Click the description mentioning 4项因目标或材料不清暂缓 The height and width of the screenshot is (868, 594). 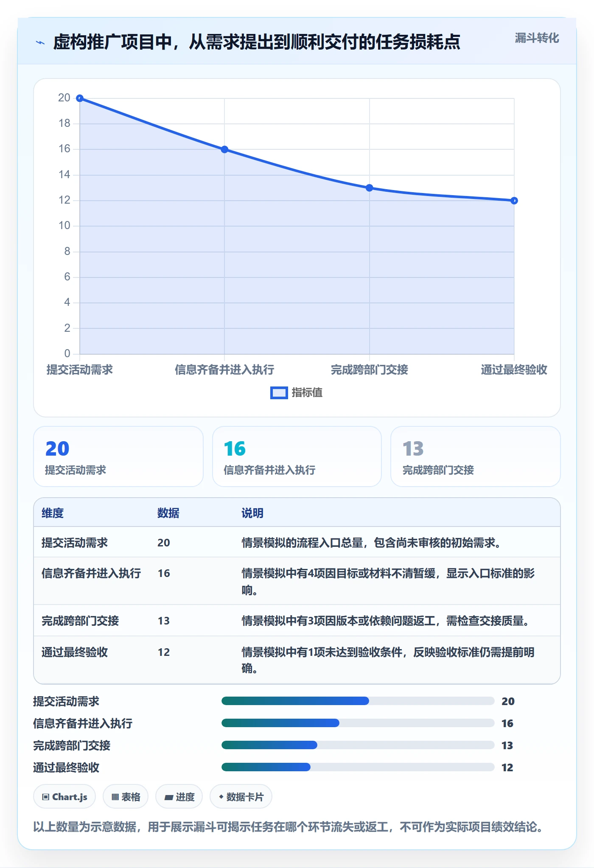[388, 581]
